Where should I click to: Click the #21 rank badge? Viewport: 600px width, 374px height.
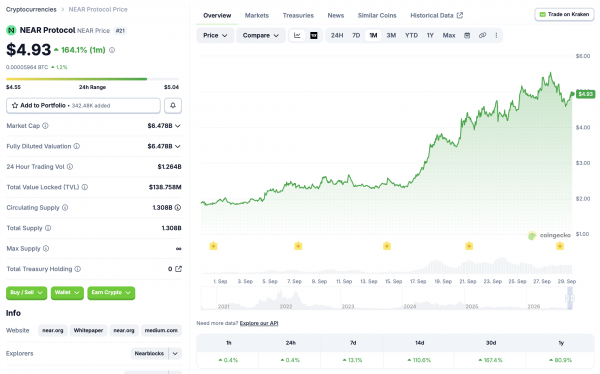click(x=120, y=31)
